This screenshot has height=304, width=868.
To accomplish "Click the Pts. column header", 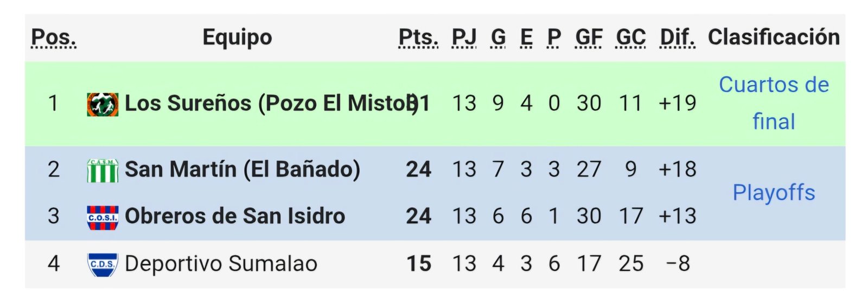I will click(x=418, y=37).
